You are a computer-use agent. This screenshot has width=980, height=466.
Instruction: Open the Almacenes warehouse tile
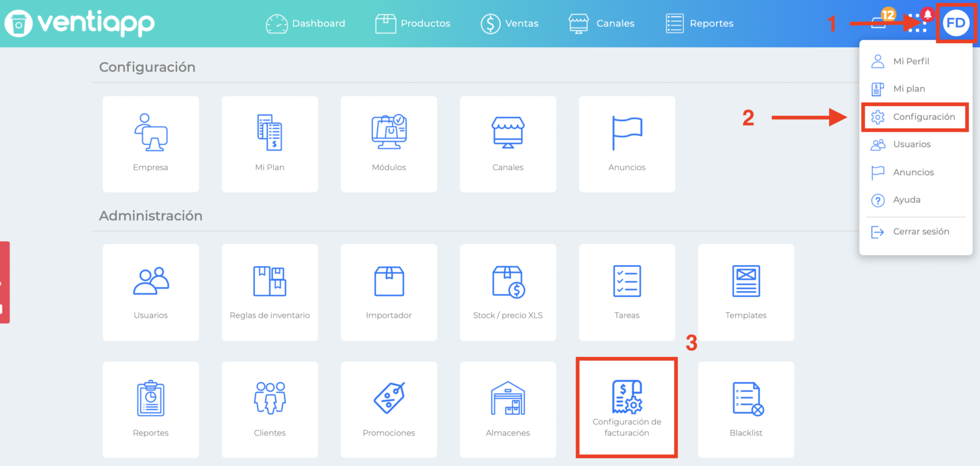[x=508, y=409]
